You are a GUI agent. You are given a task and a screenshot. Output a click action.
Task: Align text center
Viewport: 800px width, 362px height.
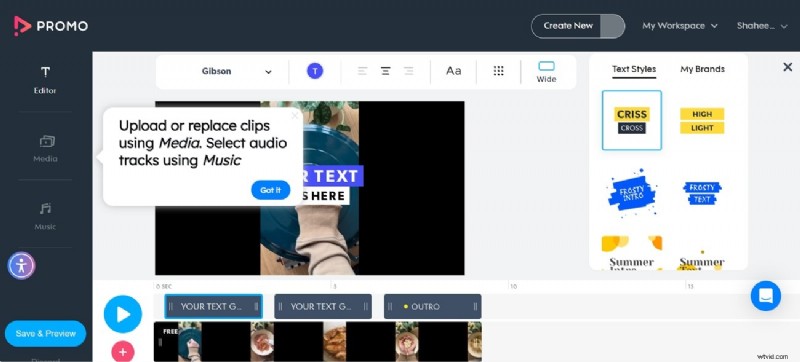pos(386,71)
